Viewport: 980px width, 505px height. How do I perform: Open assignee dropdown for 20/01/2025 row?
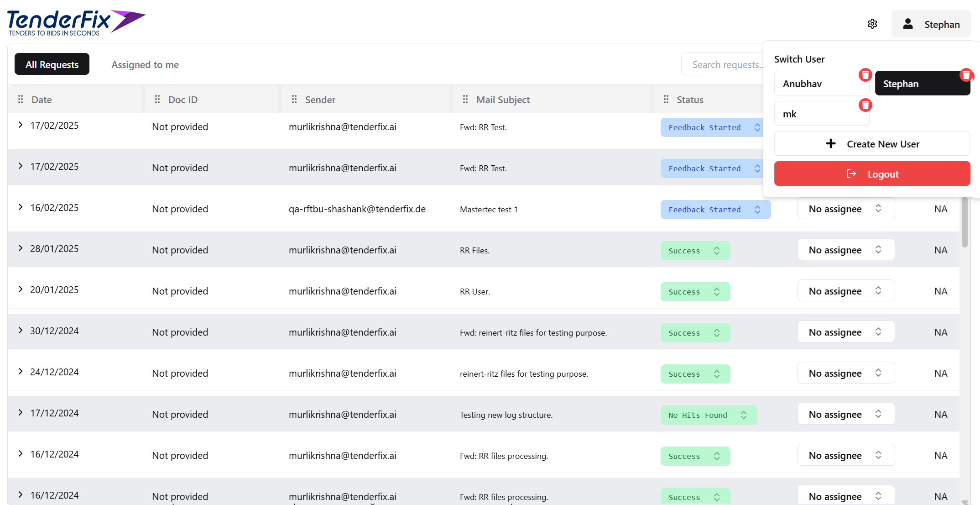pyautogui.click(x=846, y=291)
